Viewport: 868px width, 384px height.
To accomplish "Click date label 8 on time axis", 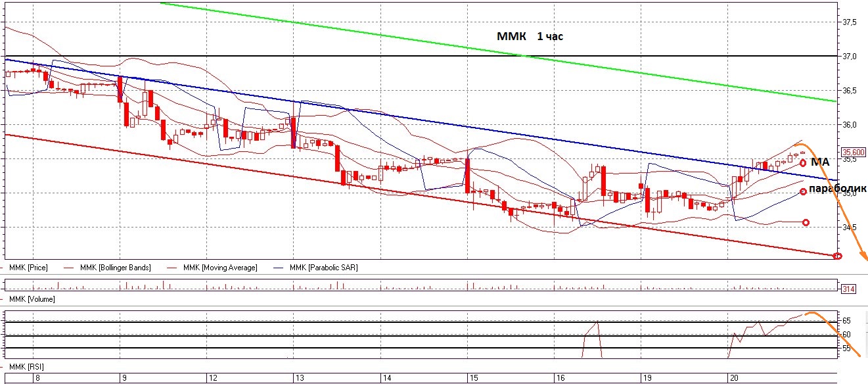I will tap(37, 379).
